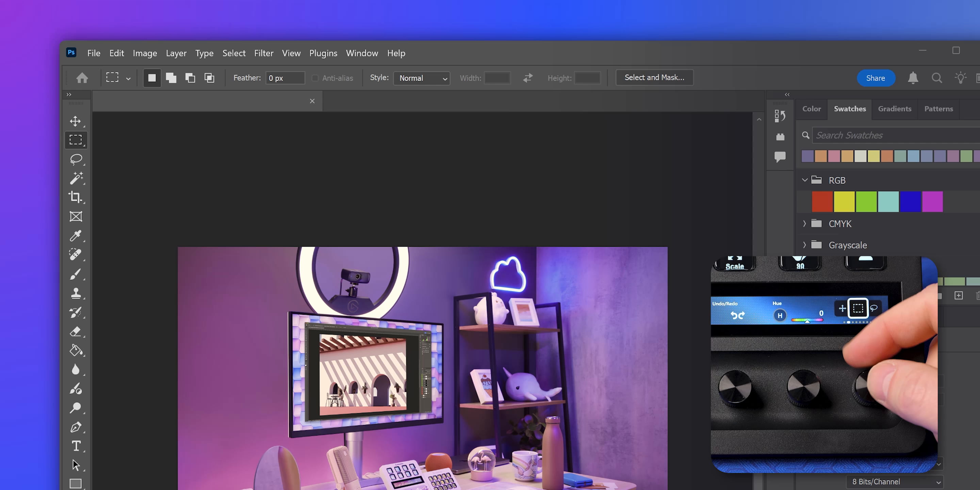Screen dimensions: 980x490
Task: Open the notifications bell
Action: pyautogui.click(x=913, y=78)
